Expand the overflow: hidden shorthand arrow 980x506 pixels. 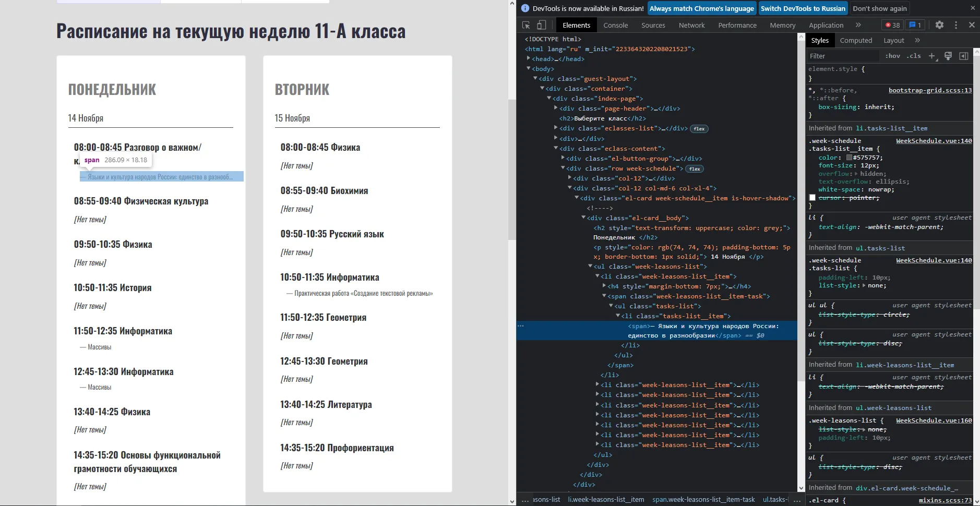click(856, 174)
